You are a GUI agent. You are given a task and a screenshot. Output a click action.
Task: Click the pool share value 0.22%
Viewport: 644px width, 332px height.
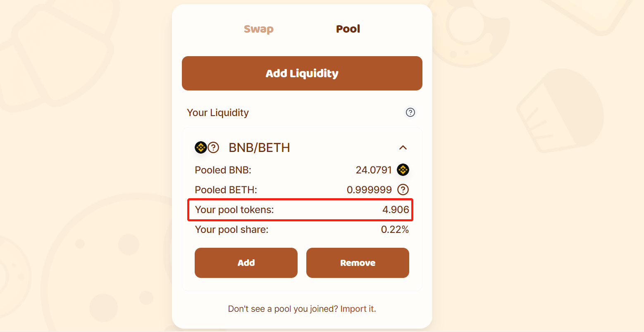(395, 230)
